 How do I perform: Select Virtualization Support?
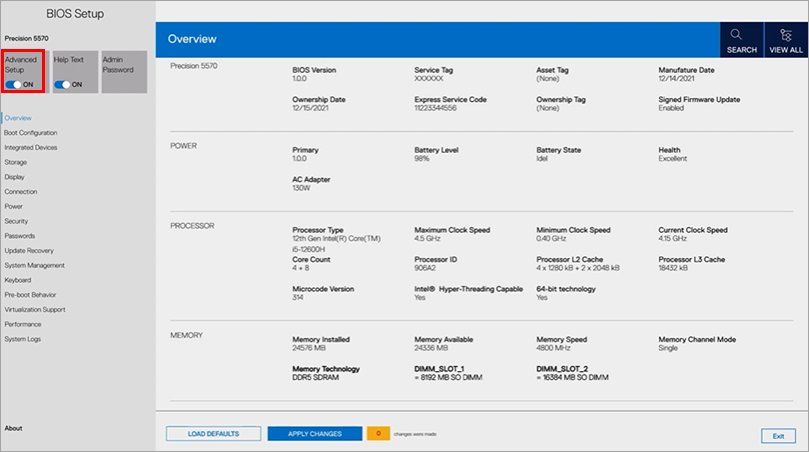[35, 310]
